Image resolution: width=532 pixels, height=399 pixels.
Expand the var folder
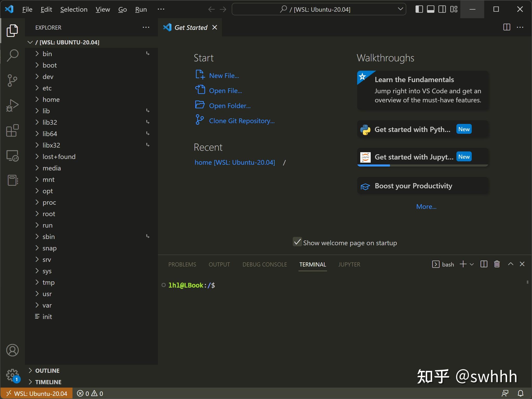(x=91, y=305)
